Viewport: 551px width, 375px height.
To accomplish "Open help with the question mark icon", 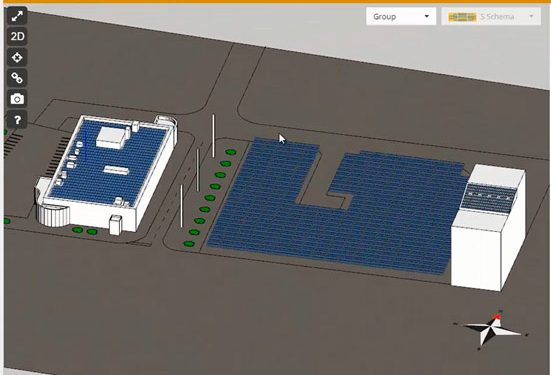I will pyautogui.click(x=17, y=120).
